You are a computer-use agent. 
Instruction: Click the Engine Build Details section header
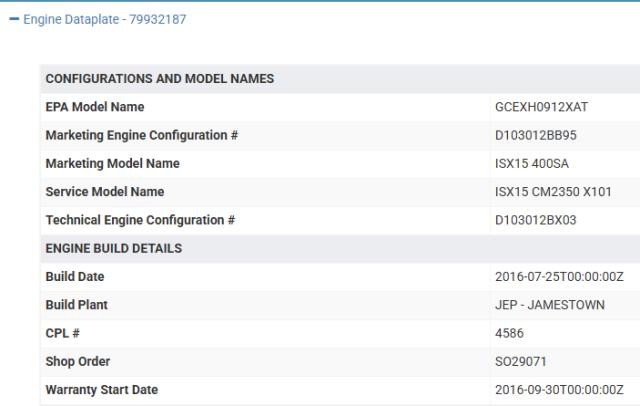[114, 249]
